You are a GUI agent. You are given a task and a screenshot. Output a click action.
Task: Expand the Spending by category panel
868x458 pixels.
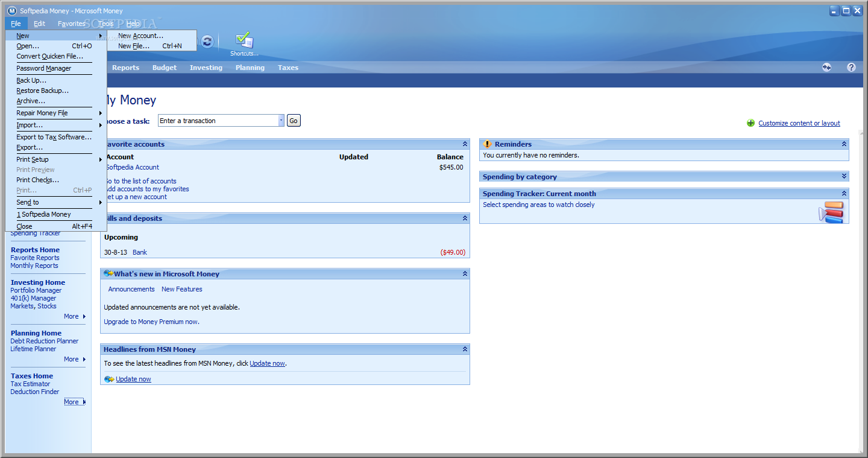[x=844, y=177]
